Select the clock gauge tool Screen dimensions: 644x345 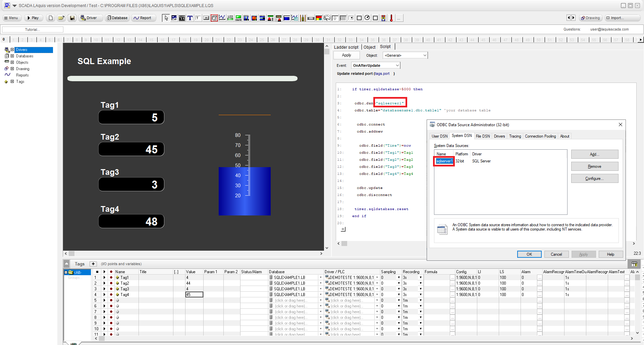click(367, 18)
